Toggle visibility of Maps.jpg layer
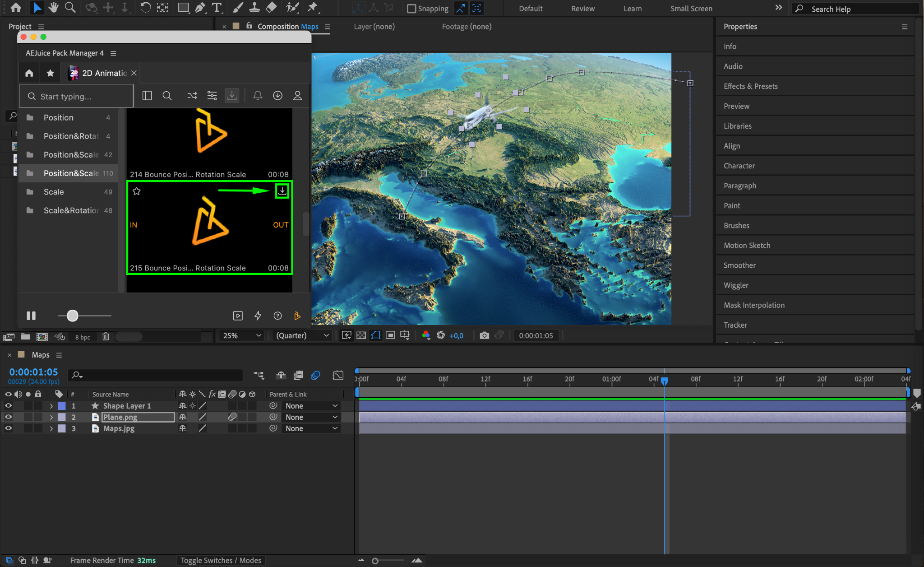This screenshot has width=924, height=567. tap(8, 428)
